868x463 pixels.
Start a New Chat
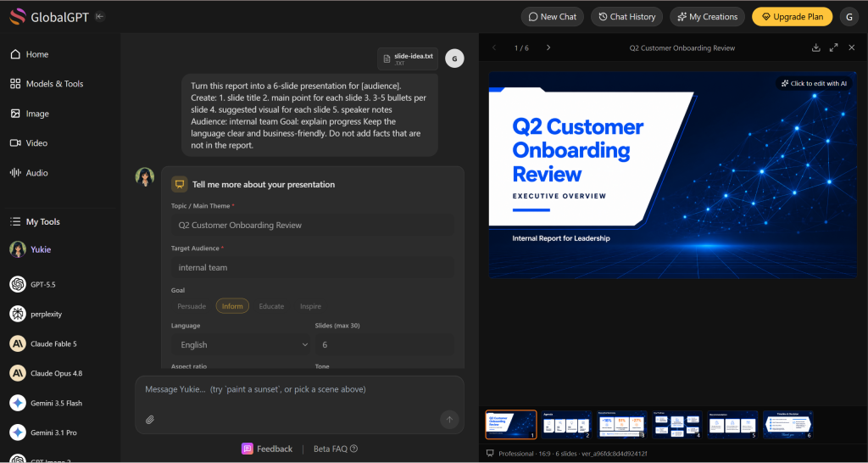pyautogui.click(x=553, y=17)
